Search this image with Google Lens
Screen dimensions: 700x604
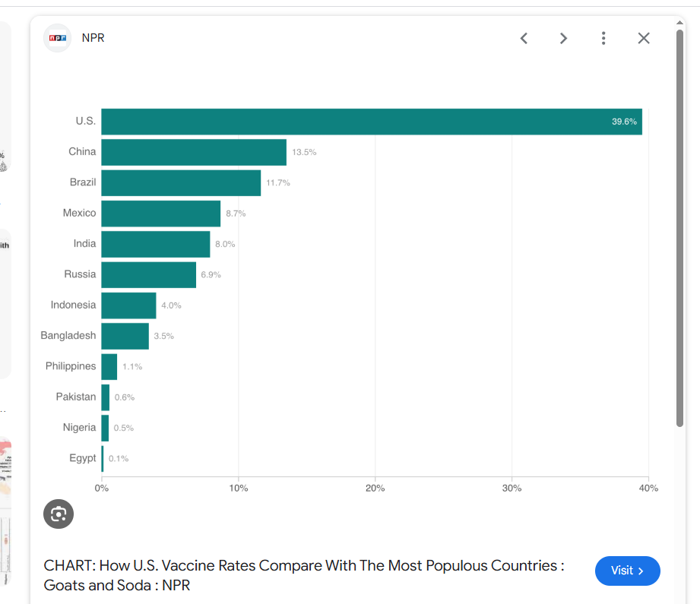(x=59, y=514)
